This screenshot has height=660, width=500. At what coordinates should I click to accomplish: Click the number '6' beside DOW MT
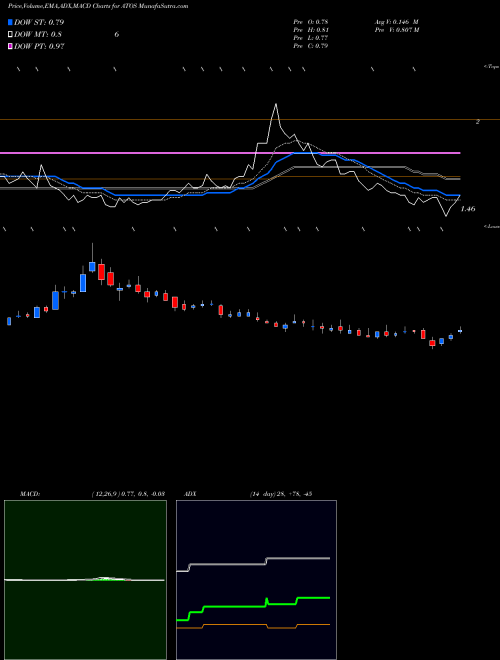[117, 35]
